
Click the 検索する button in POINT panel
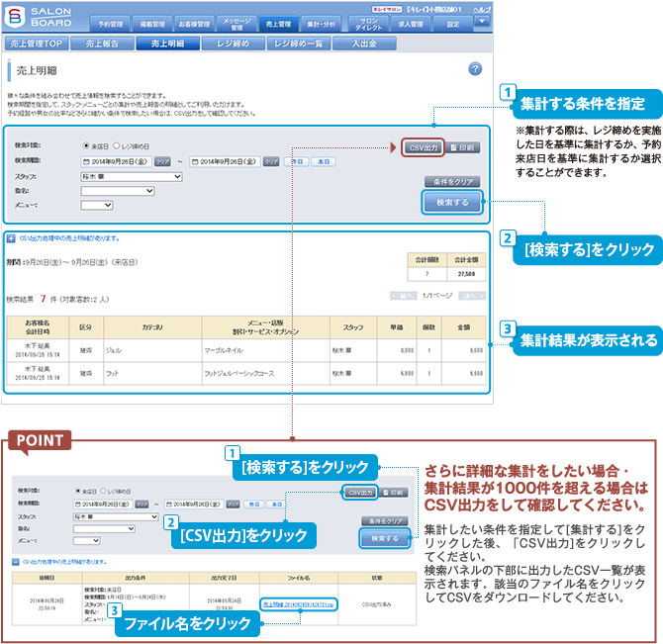(x=385, y=538)
